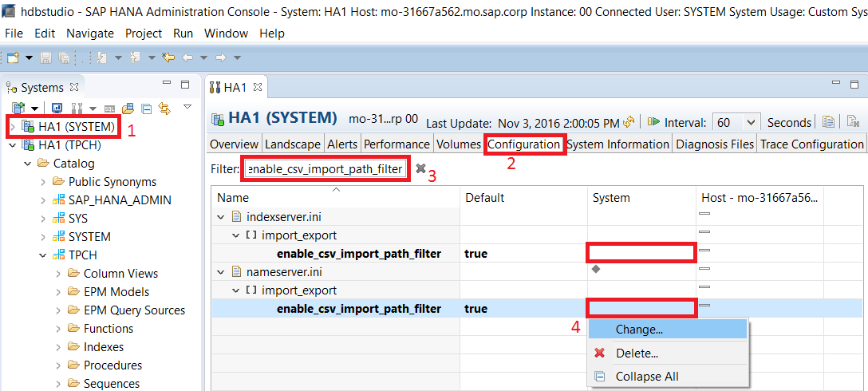Open the Help menu

(x=272, y=34)
